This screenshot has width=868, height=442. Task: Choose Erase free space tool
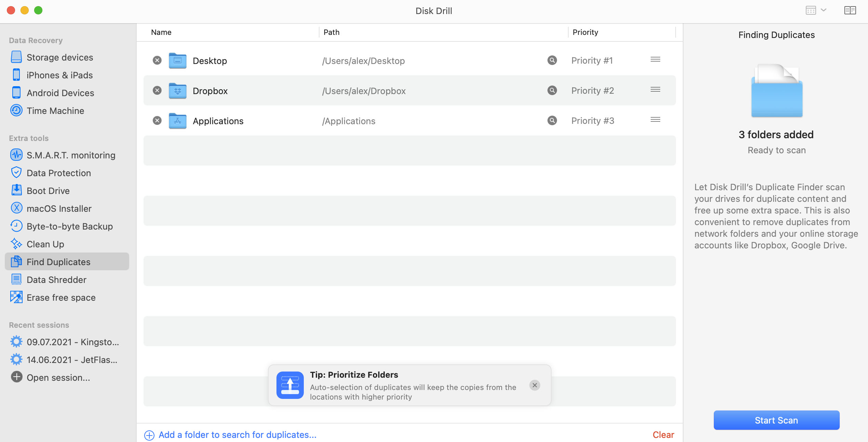(67, 298)
